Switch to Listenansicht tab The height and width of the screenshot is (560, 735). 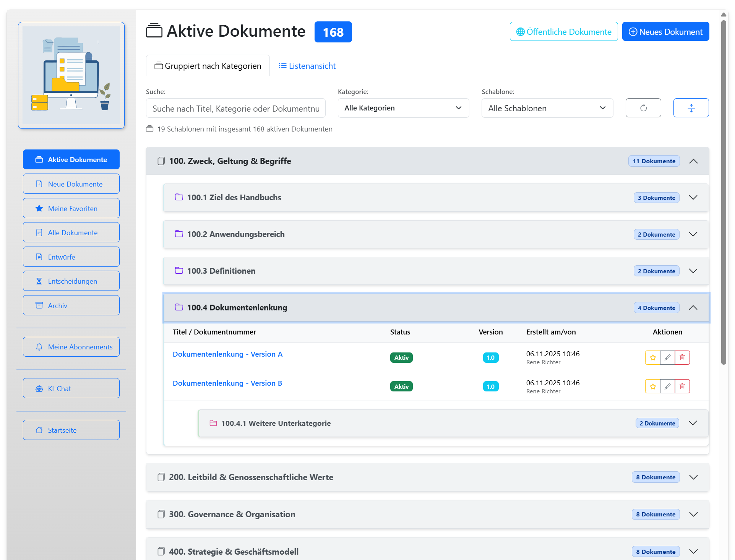307,66
